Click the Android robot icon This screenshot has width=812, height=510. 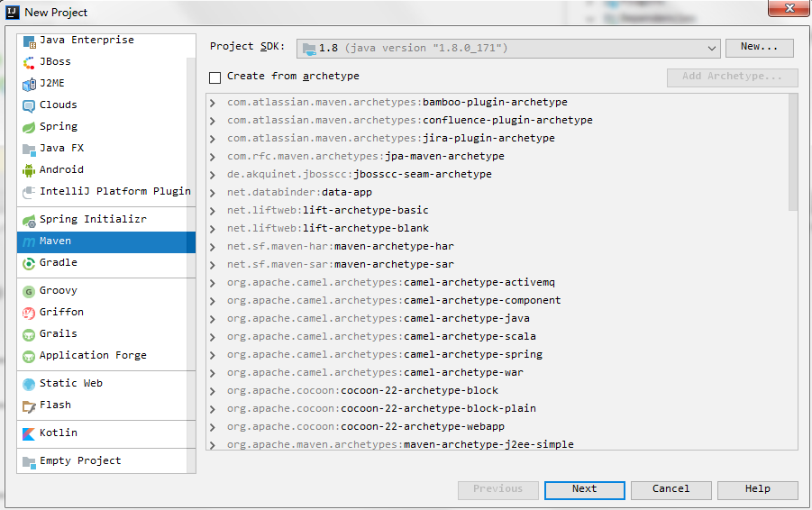29,170
